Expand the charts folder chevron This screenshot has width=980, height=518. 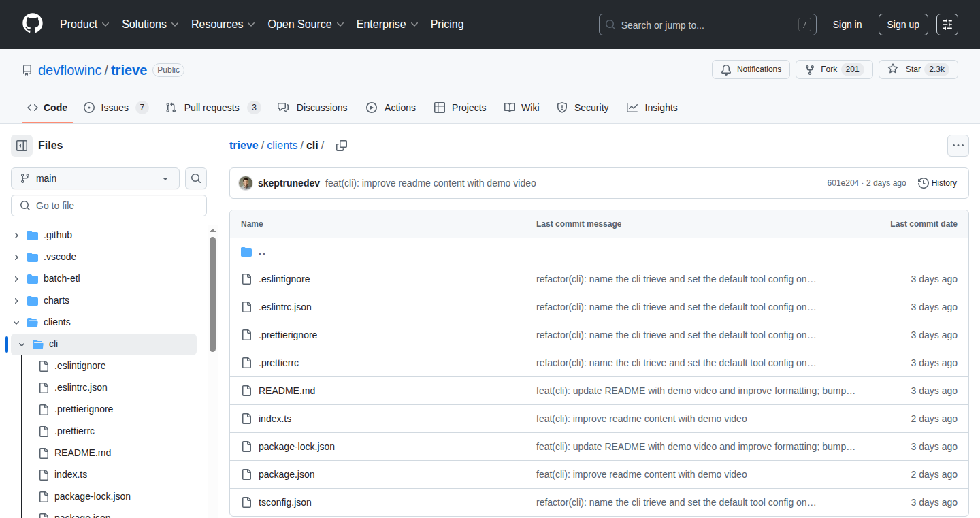coord(16,300)
